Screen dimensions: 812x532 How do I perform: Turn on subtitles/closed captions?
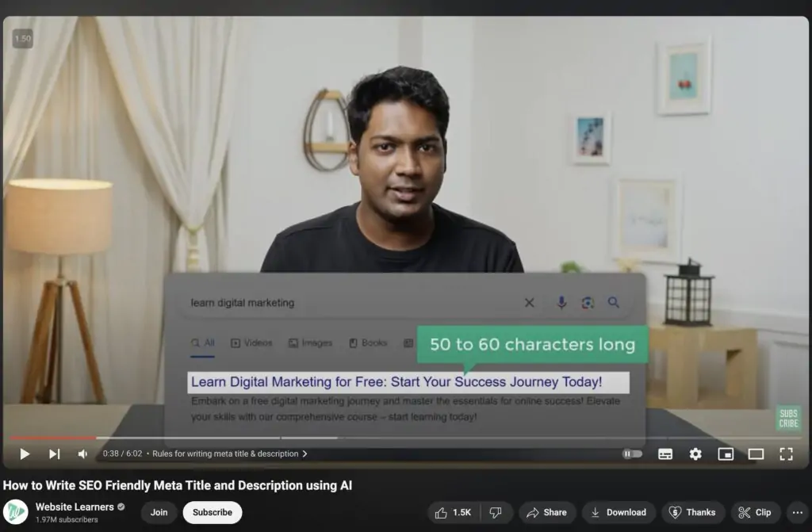point(665,454)
